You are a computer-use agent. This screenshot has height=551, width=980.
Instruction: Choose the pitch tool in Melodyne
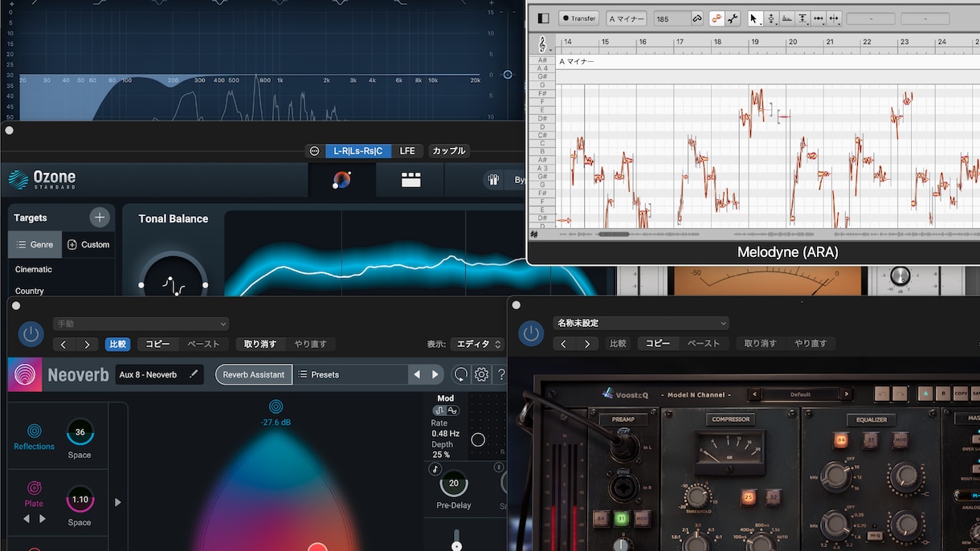click(771, 18)
